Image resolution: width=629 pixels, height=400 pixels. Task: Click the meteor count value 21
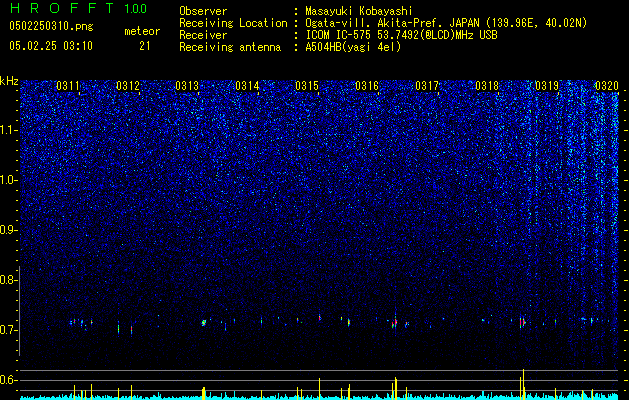tap(145, 46)
